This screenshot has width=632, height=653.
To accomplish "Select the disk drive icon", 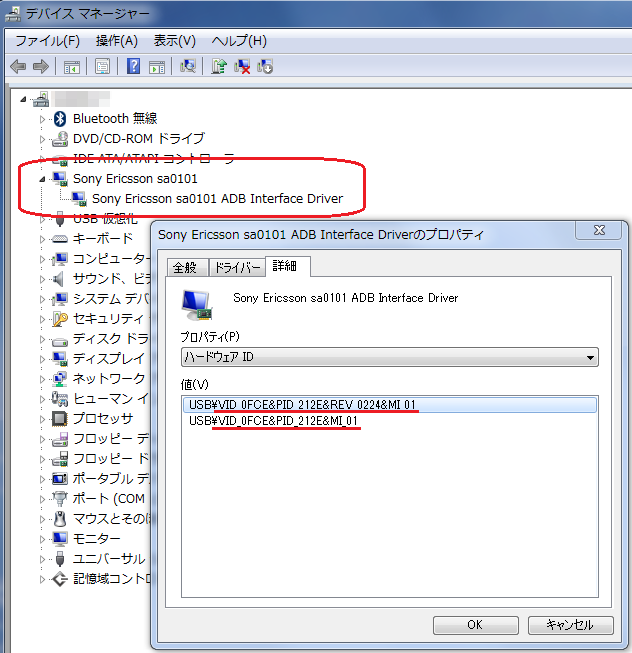I will 60,342.
